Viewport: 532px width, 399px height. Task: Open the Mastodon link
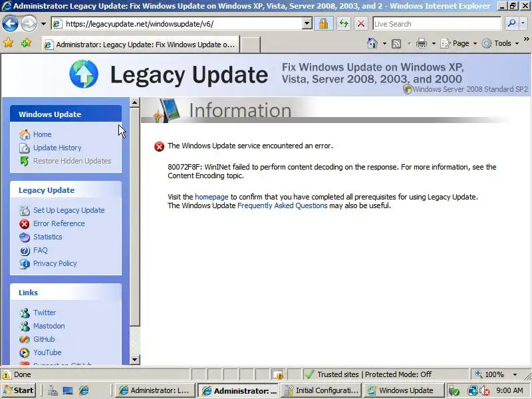pos(49,326)
